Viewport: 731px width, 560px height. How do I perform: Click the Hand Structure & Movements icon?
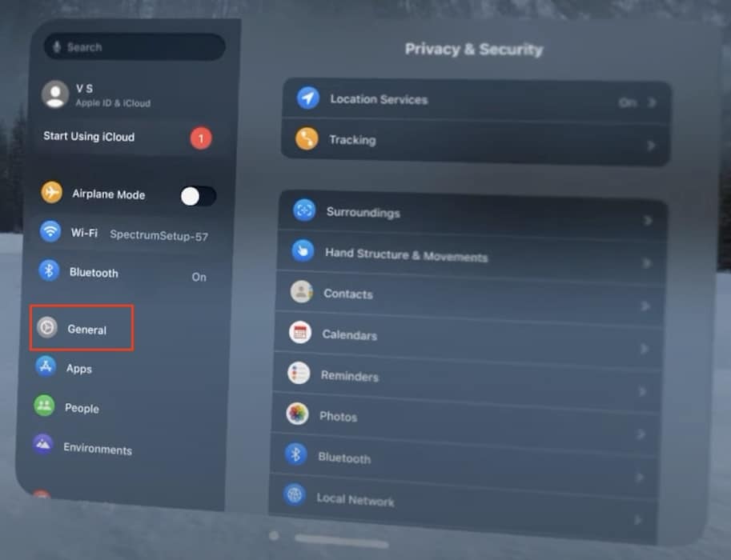tap(303, 250)
